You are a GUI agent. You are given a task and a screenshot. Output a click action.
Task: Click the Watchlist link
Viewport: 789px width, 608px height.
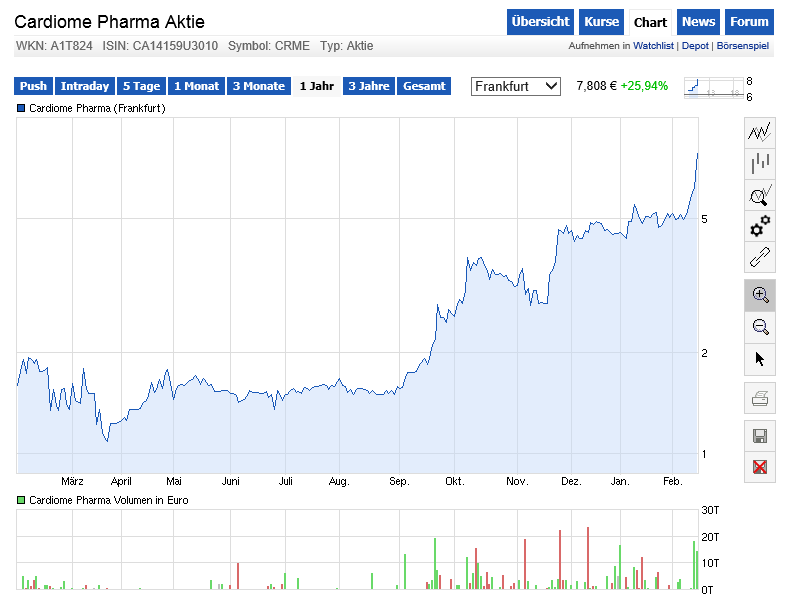coord(654,46)
